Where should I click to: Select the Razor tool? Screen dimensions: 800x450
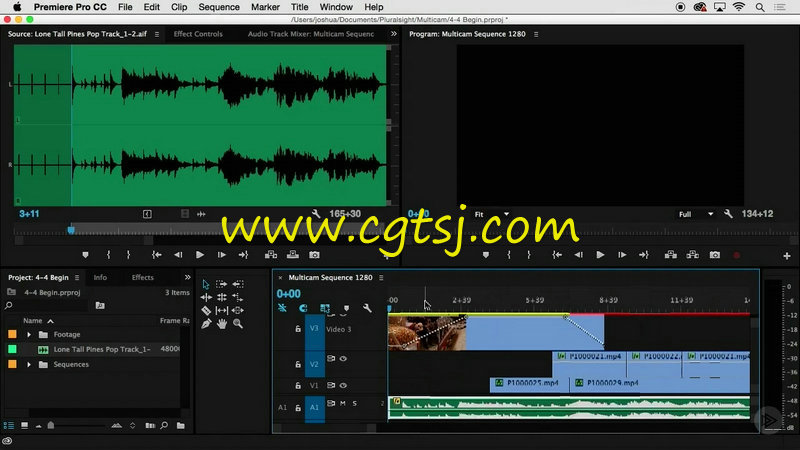(x=206, y=310)
